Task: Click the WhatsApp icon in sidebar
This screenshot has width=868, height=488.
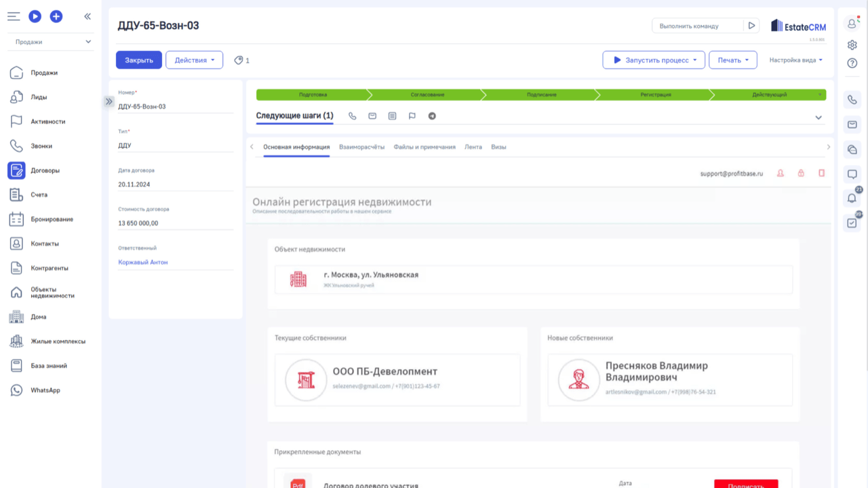Action: pos(16,390)
